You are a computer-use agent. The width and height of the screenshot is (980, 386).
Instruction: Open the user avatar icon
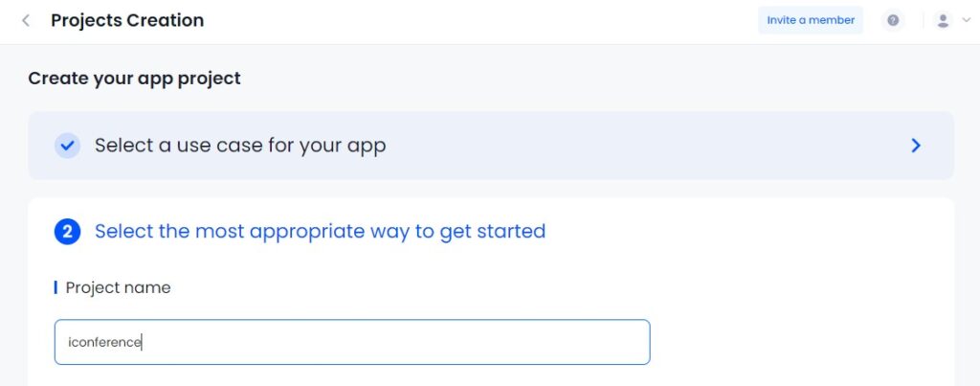(x=943, y=21)
